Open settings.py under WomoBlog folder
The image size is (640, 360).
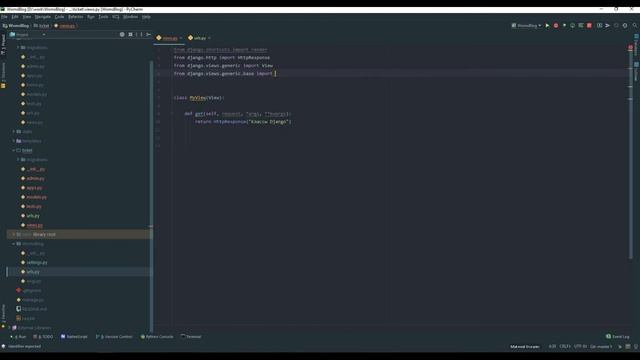[x=34, y=262]
